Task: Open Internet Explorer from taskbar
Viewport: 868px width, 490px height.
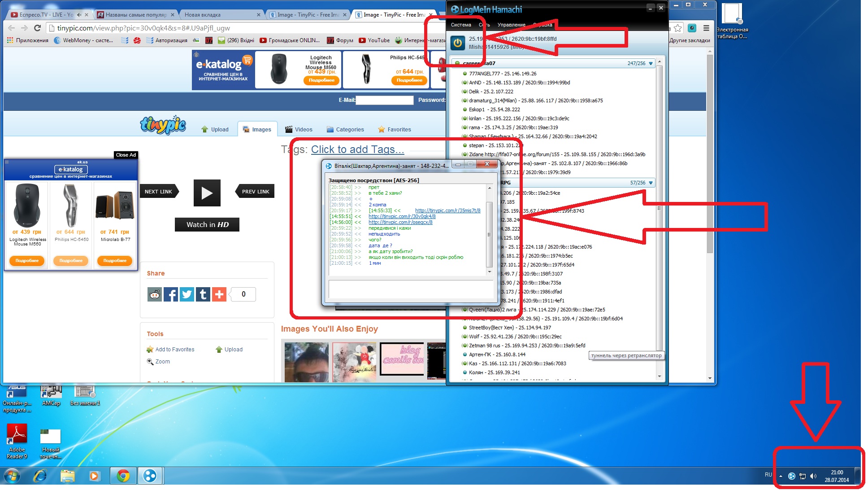Action: coord(40,476)
